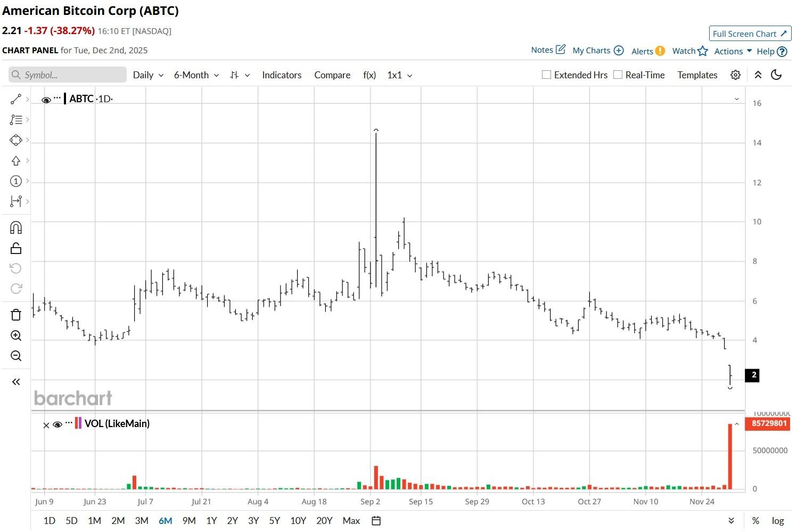Open the f(x) expressions menu

tap(369, 75)
